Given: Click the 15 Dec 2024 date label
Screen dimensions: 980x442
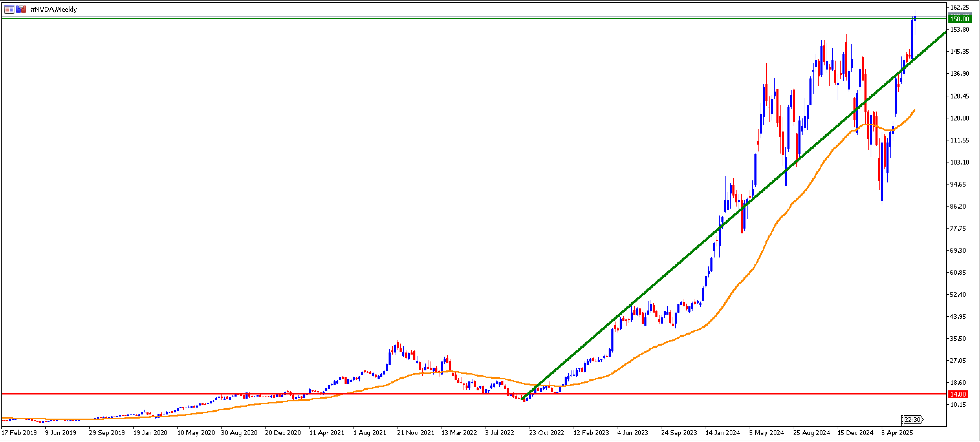Looking at the screenshot, I should click(856, 433).
